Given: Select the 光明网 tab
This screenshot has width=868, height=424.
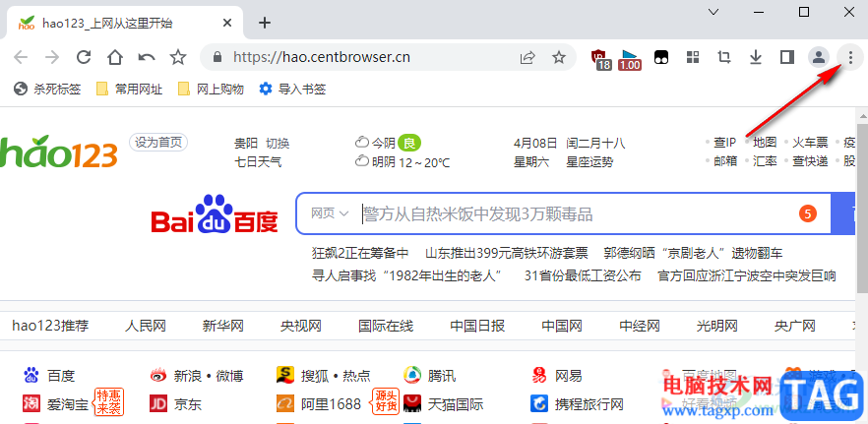Looking at the screenshot, I should (717, 326).
